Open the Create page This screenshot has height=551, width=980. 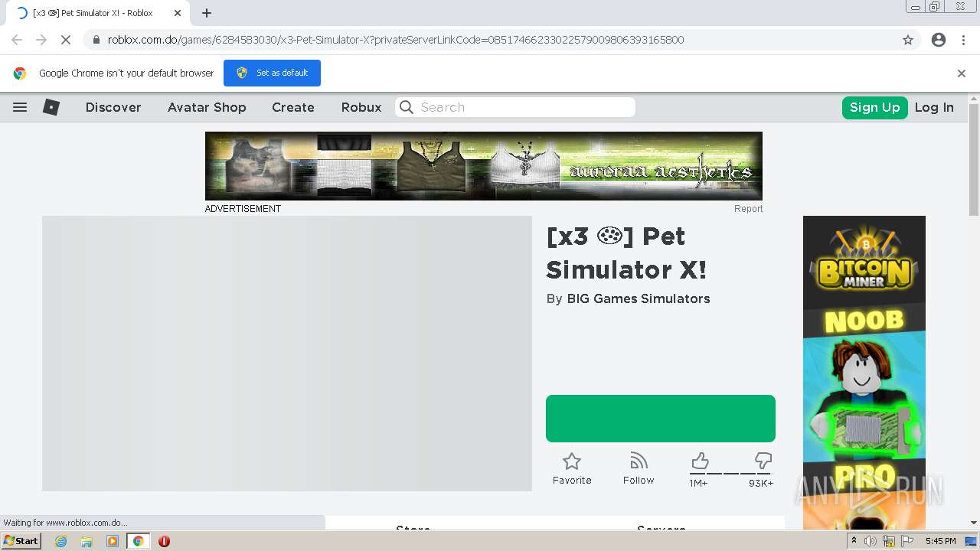[293, 107]
